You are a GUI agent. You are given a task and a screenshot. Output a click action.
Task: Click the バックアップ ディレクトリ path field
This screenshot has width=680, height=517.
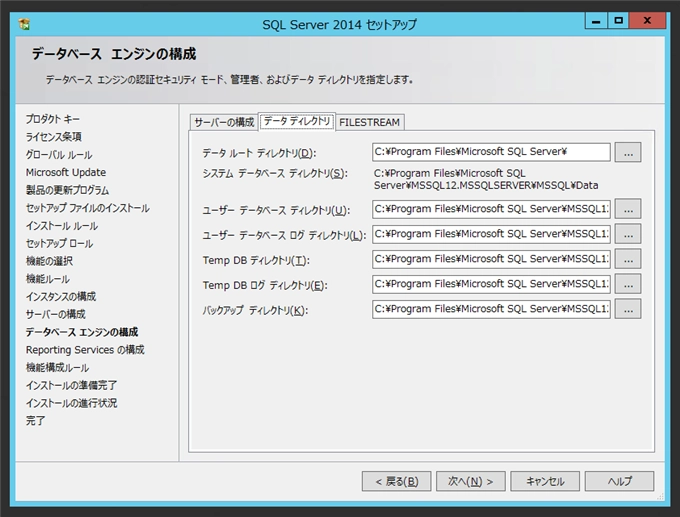(491, 309)
